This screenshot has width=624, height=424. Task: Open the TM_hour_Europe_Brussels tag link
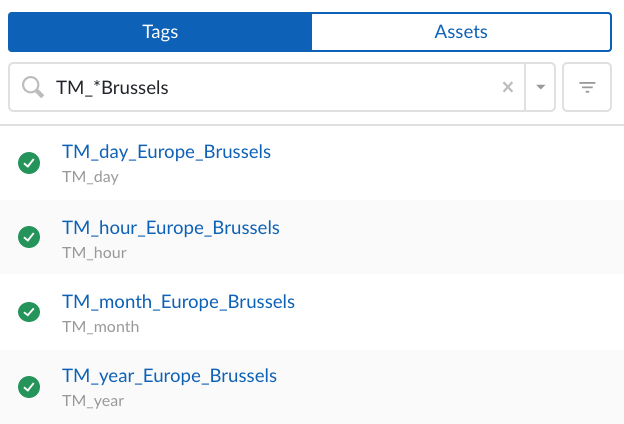click(x=170, y=228)
